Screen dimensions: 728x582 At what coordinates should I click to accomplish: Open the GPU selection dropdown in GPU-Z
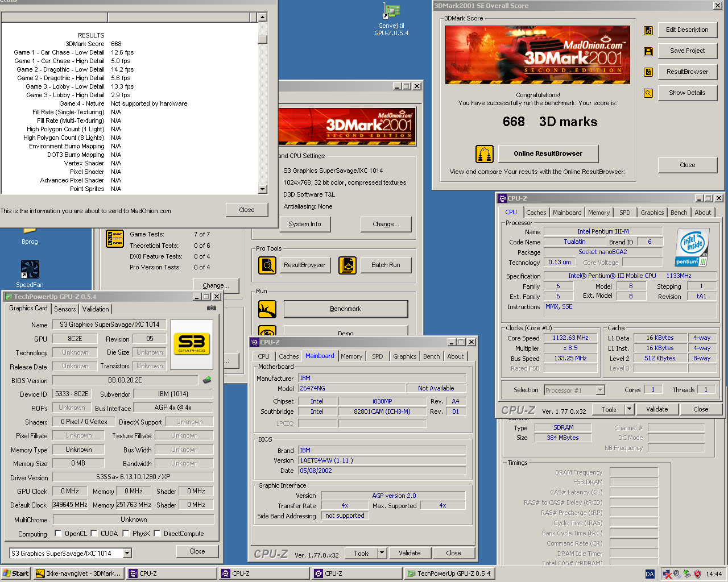[x=127, y=554]
